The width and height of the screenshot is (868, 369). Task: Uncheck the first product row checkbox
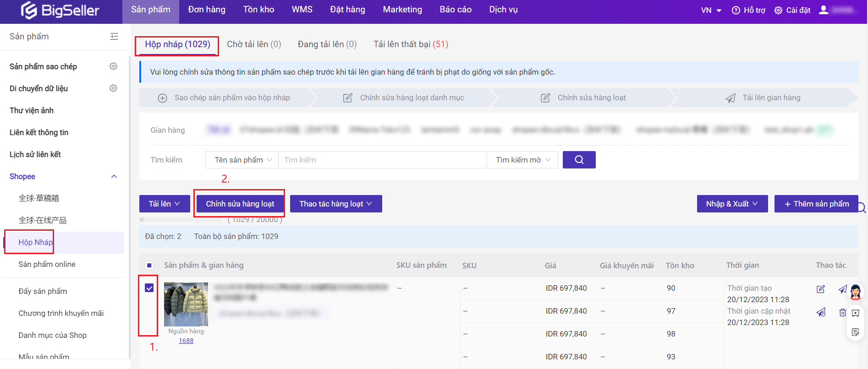pos(149,288)
